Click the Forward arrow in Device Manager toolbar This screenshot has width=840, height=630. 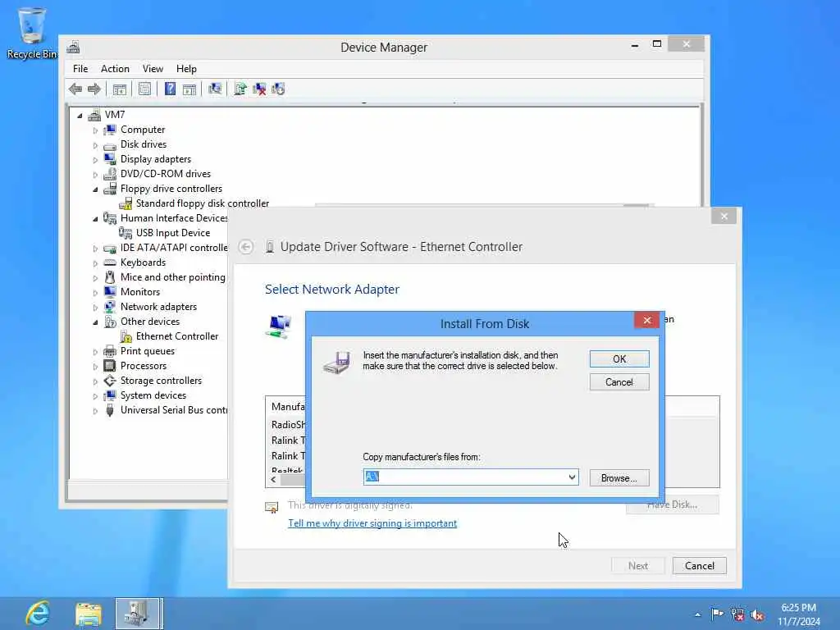pyautogui.click(x=94, y=89)
